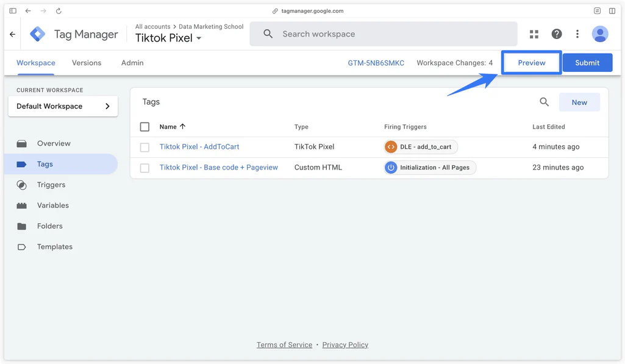This screenshot has height=364, width=625.
Task: Open the three-dot more options menu
Action: (577, 34)
